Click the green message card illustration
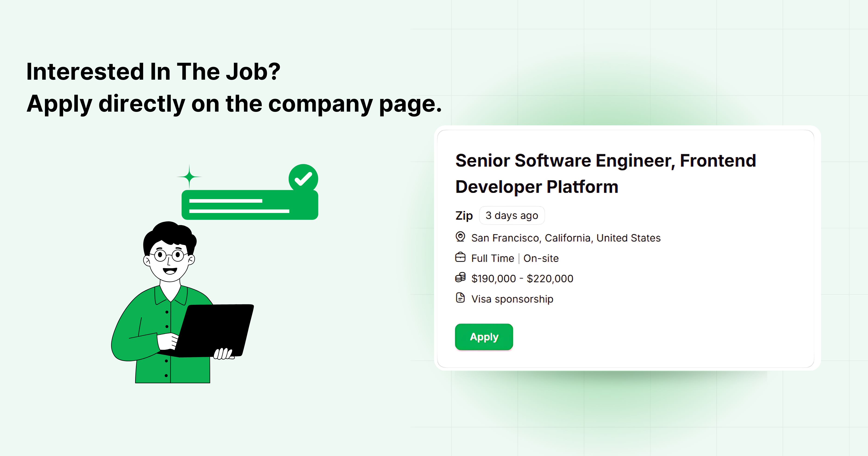Image resolution: width=868 pixels, height=456 pixels. 250,205
